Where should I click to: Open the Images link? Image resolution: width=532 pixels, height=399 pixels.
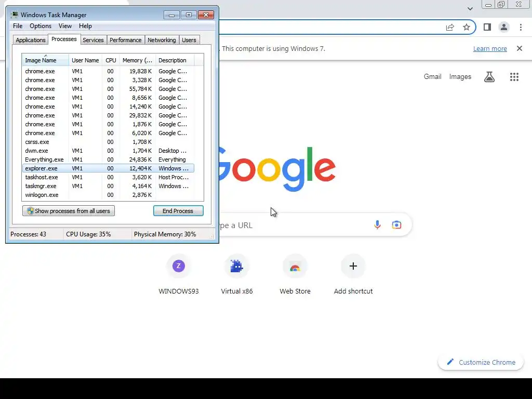(x=460, y=77)
